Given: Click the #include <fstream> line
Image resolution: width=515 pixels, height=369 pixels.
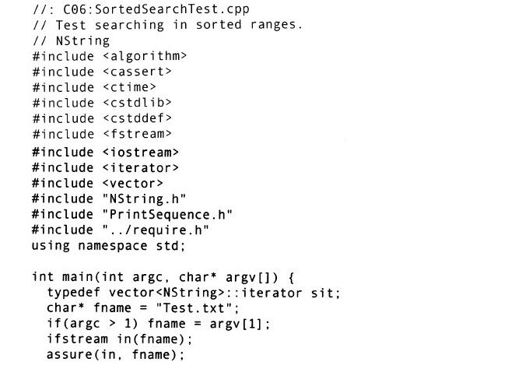Looking at the screenshot, I should (x=102, y=134).
